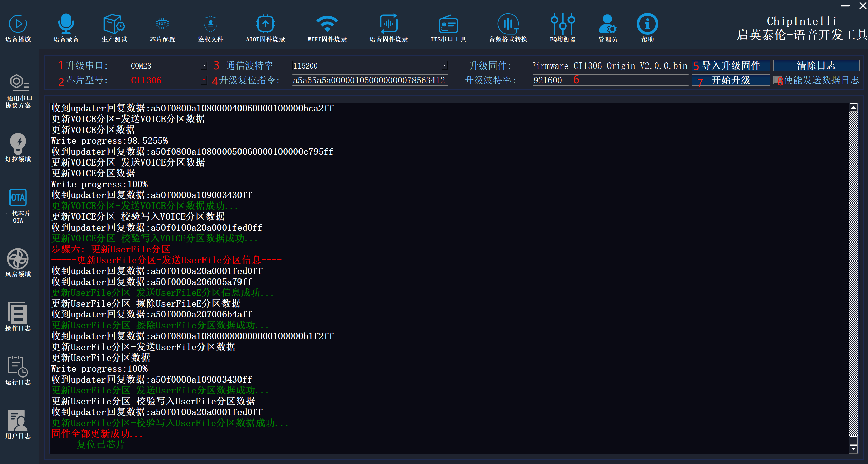Image resolution: width=868 pixels, height=464 pixels.
Task: Open the 语音录音 microphone recording tool
Action: coord(66,28)
